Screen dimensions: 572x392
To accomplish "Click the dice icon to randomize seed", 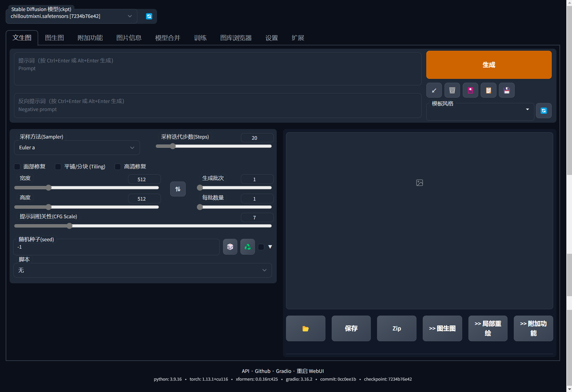I will 230,247.
